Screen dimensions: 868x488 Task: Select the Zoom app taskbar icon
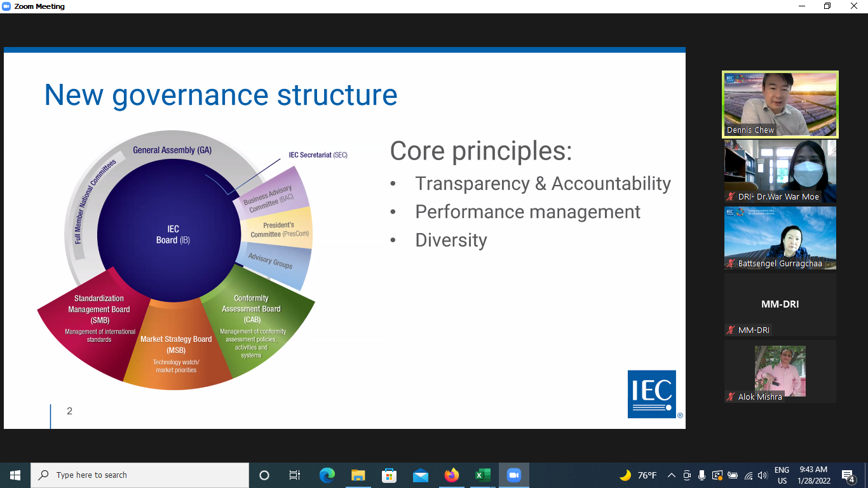click(513, 475)
